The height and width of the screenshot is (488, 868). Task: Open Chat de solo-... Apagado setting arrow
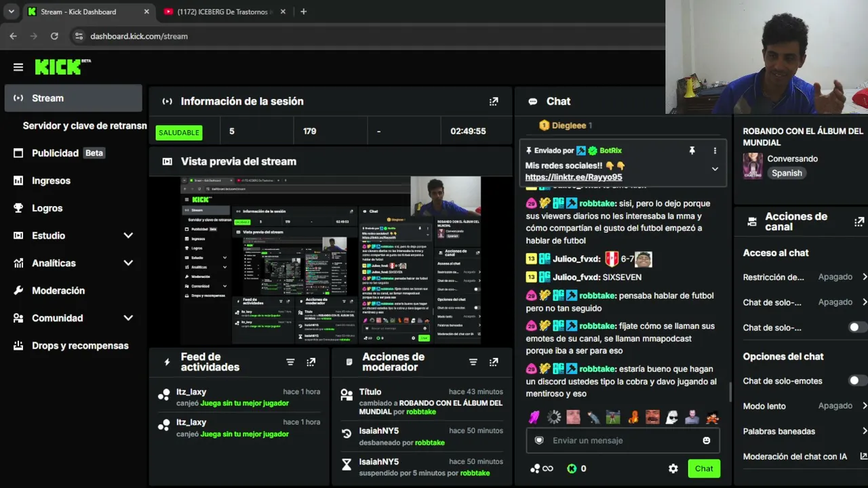pos(865,302)
